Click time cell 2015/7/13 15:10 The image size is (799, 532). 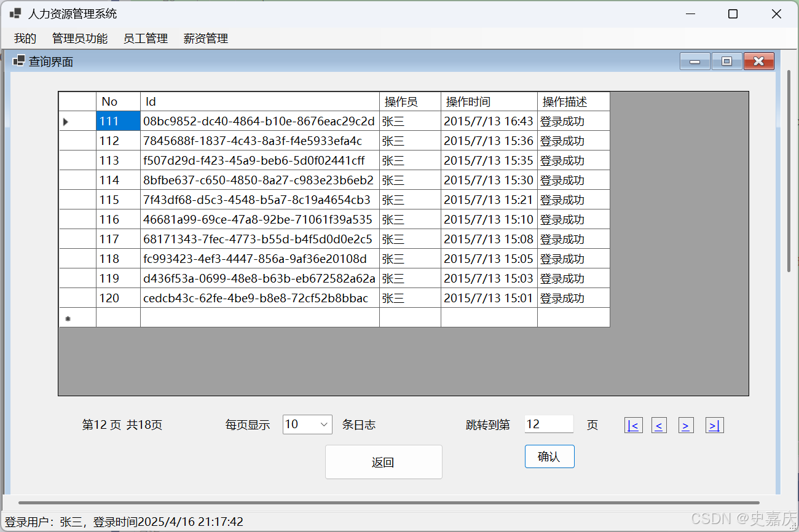pos(489,219)
